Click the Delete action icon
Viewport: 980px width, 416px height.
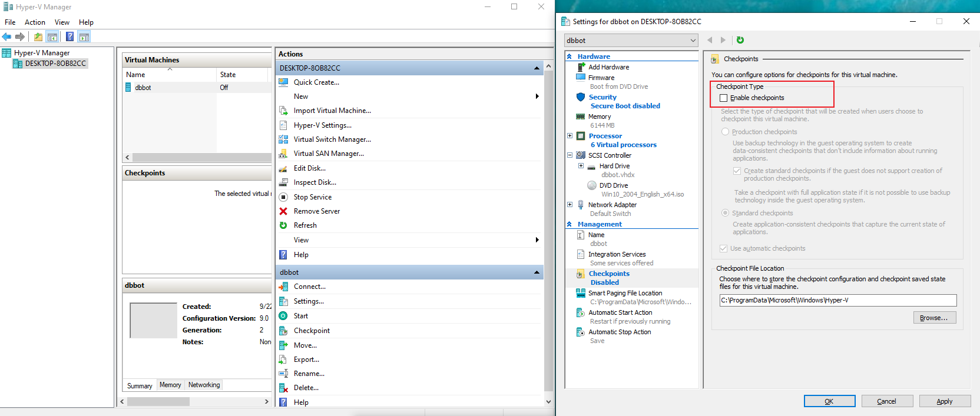pyautogui.click(x=283, y=388)
